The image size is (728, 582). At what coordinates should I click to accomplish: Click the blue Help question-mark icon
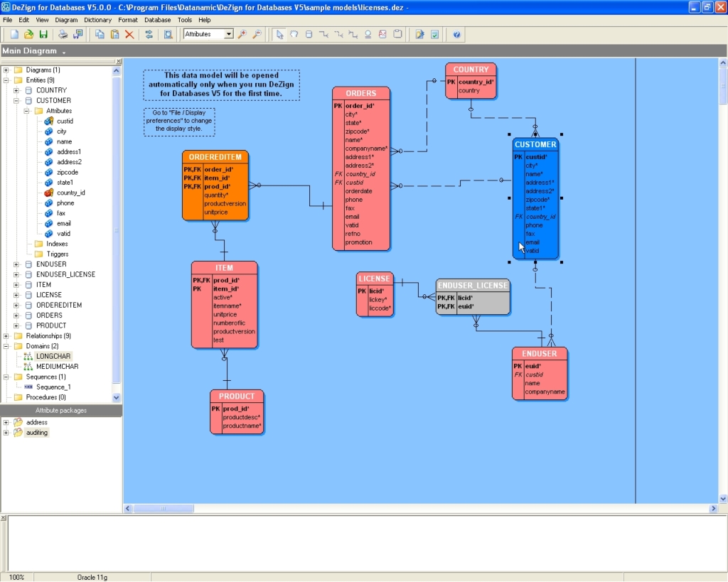pyautogui.click(x=457, y=34)
